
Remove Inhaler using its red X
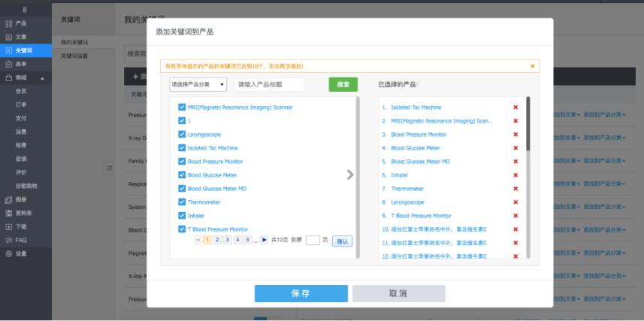[x=516, y=175]
